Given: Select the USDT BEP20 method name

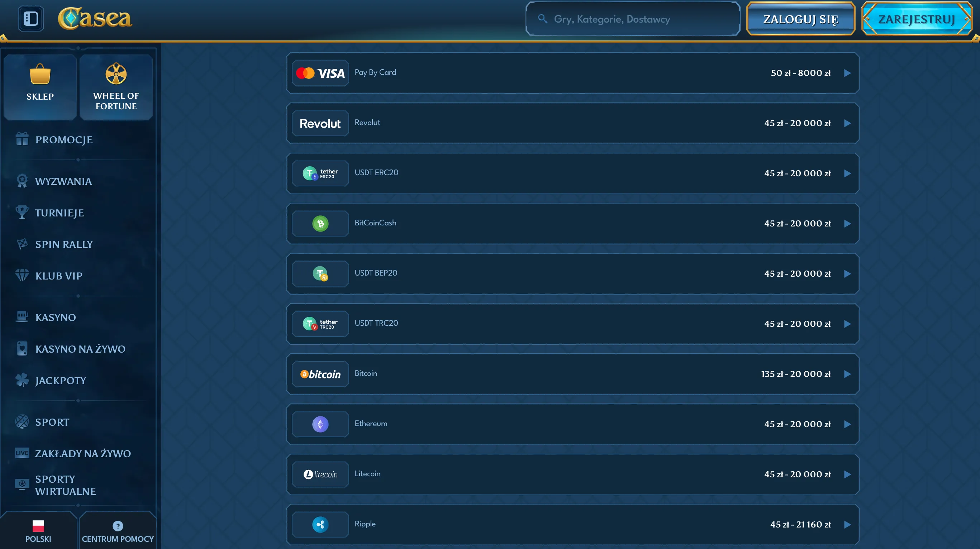Looking at the screenshot, I should click(x=376, y=273).
